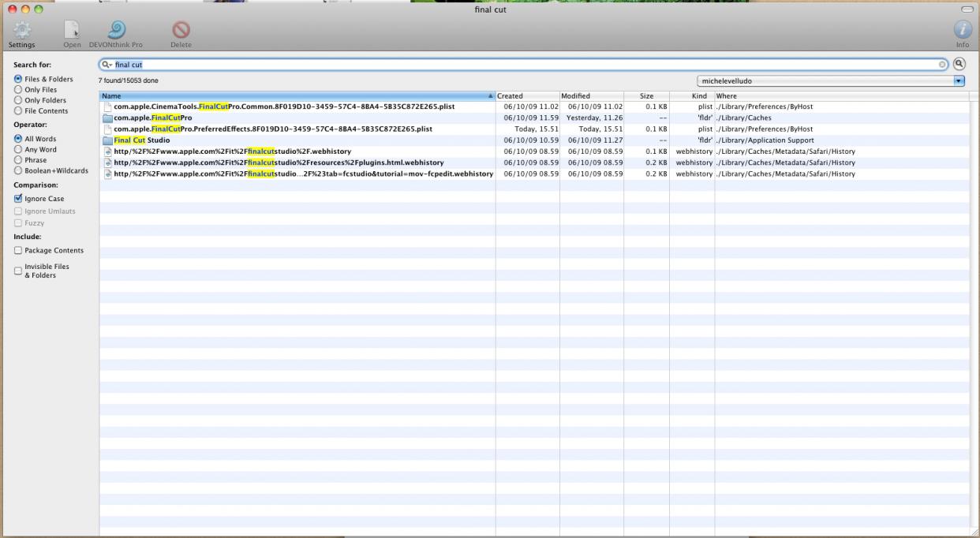Screen dimensions: 980x538
Task: Click into the final cut search field
Action: point(525,65)
